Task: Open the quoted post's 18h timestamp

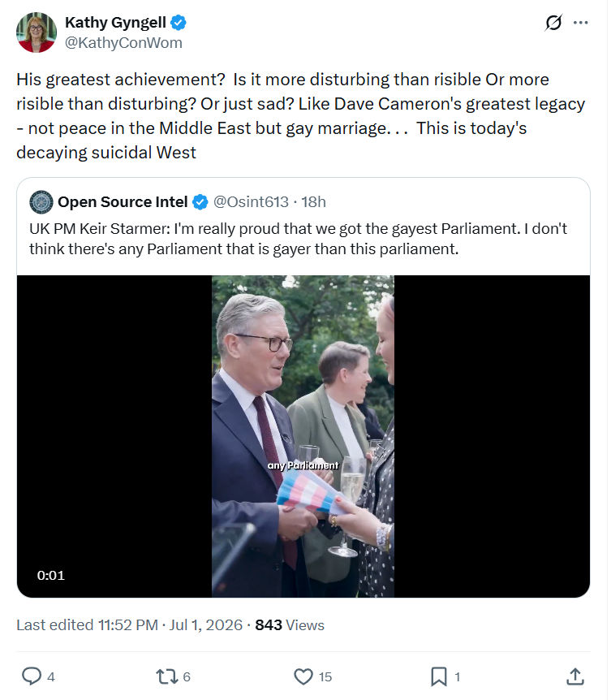Action: [313, 201]
